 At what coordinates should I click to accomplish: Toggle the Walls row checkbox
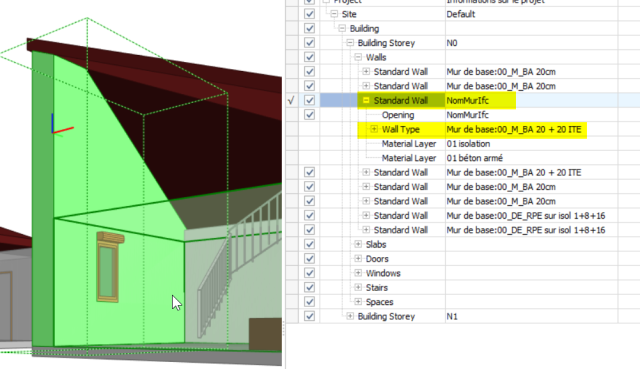[309, 57]
